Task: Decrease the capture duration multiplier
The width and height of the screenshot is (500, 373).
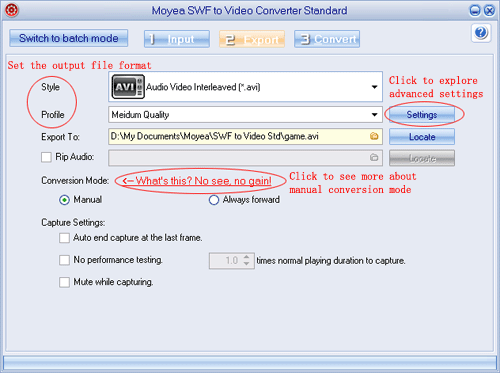Action: coord(246,264)
